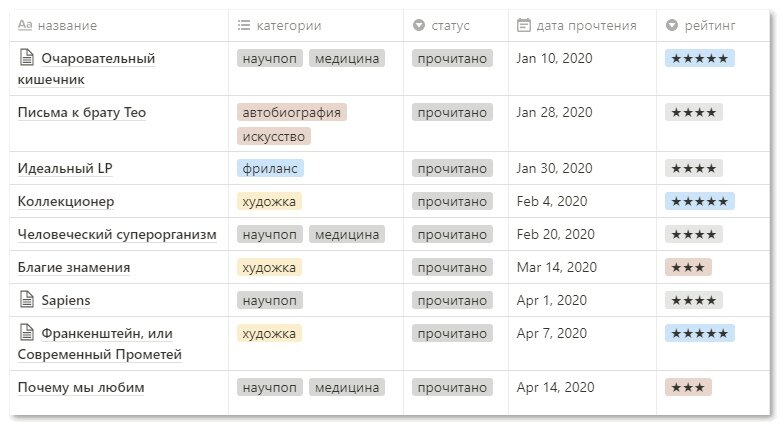Screen dimensions: 781x426
Task: Click the blue фриланс category tag
Action: point(270,169)
